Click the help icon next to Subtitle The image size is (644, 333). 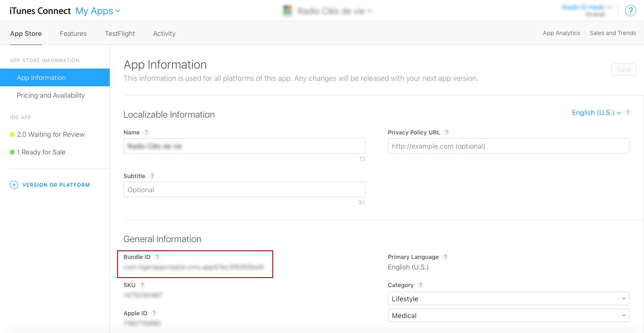(152, 176)
